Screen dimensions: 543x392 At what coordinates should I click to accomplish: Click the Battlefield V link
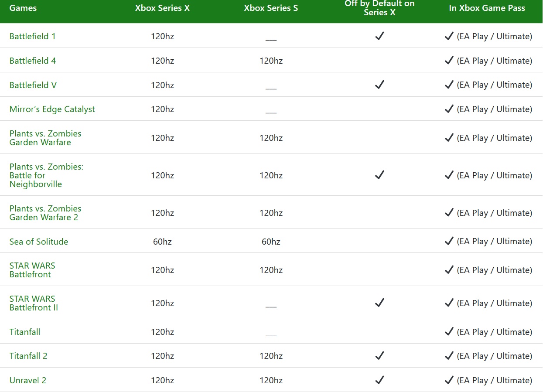pos(33,85)
